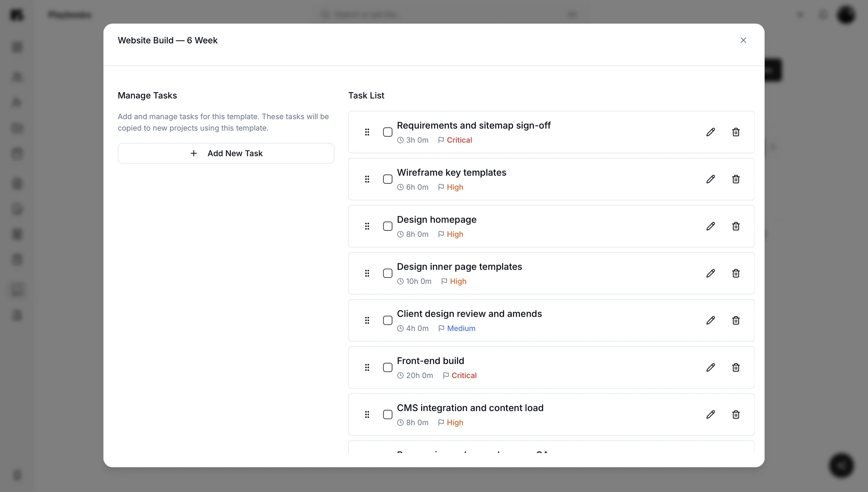Edit the Design inner page templates task
This screenshot has height=492, width=868.
pyautogui.click(x=710, y=273)
